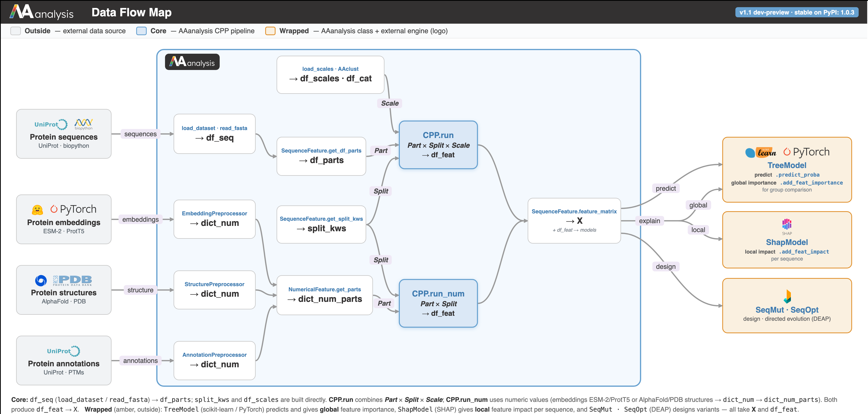The width and height of the screenshot is (868, 414).
Task: Click the DEAP logo above SeqMut · SeqOpt
Action: click(787, 296)
